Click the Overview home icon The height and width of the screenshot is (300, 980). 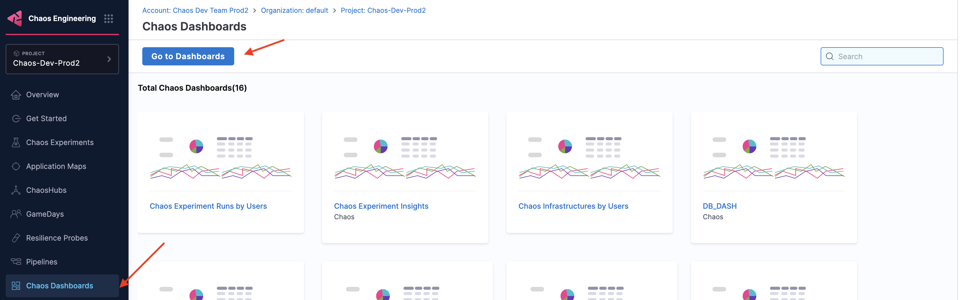click(16, 95)
